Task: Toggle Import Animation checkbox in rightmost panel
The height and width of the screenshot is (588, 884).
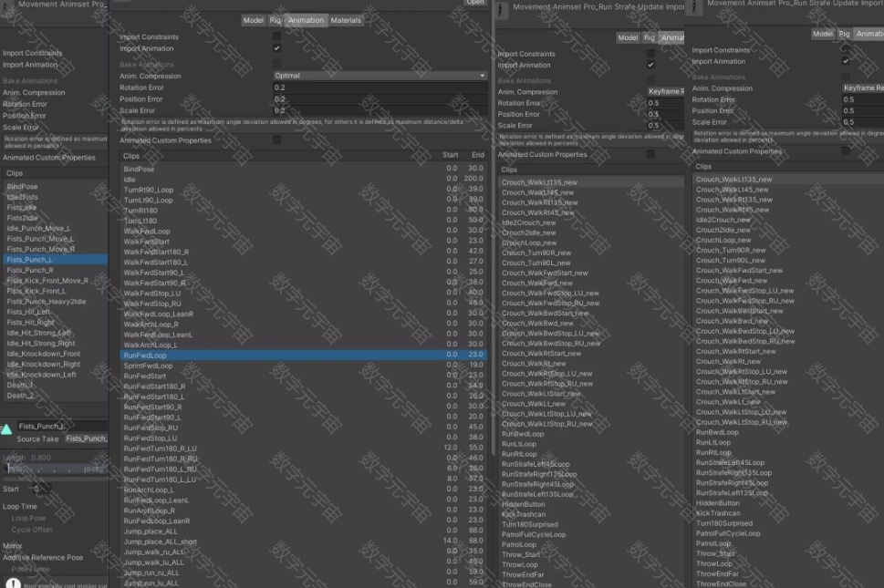Action: [x=846, y=61]
